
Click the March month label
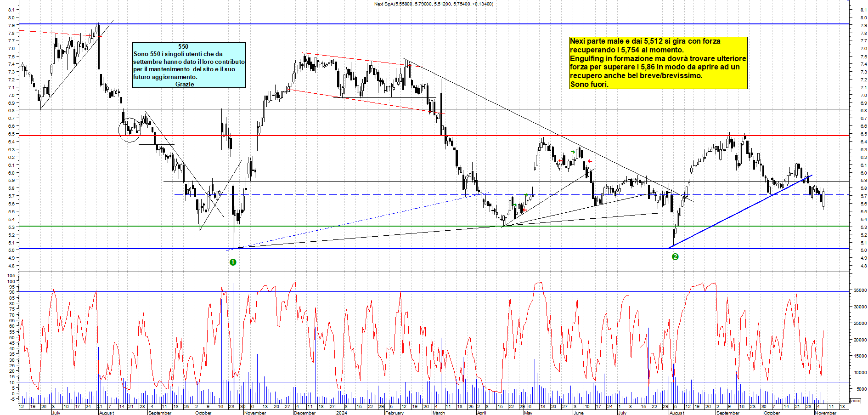[439, 413]
